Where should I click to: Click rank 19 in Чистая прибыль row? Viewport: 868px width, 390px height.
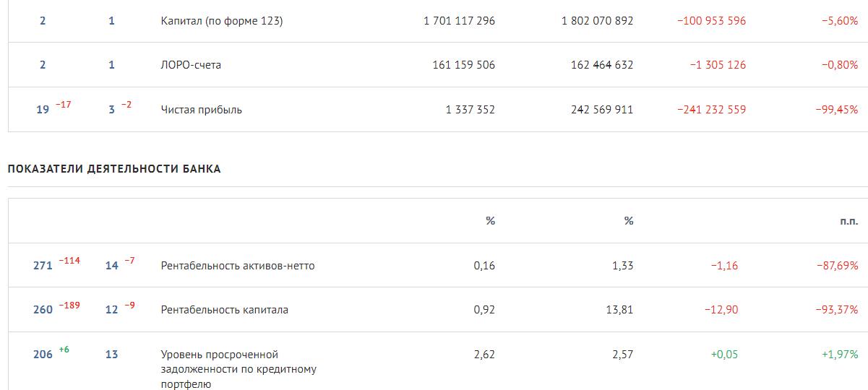coord(43,110)
